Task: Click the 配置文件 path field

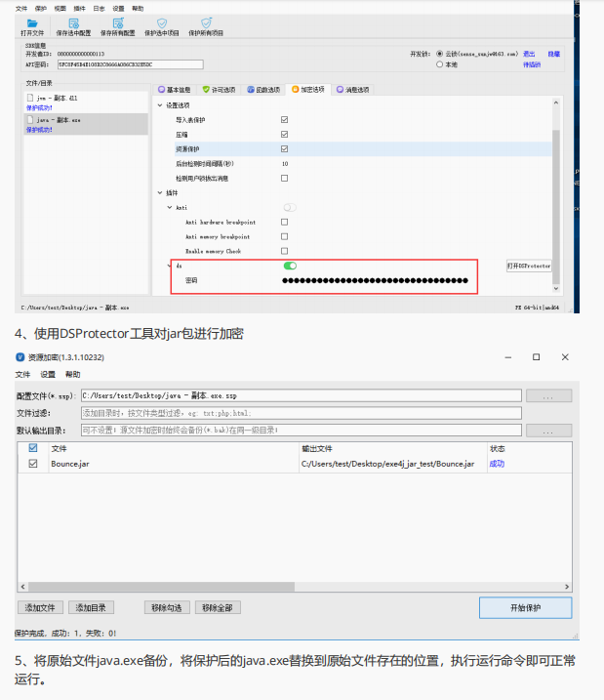Action: pos(302,395)
